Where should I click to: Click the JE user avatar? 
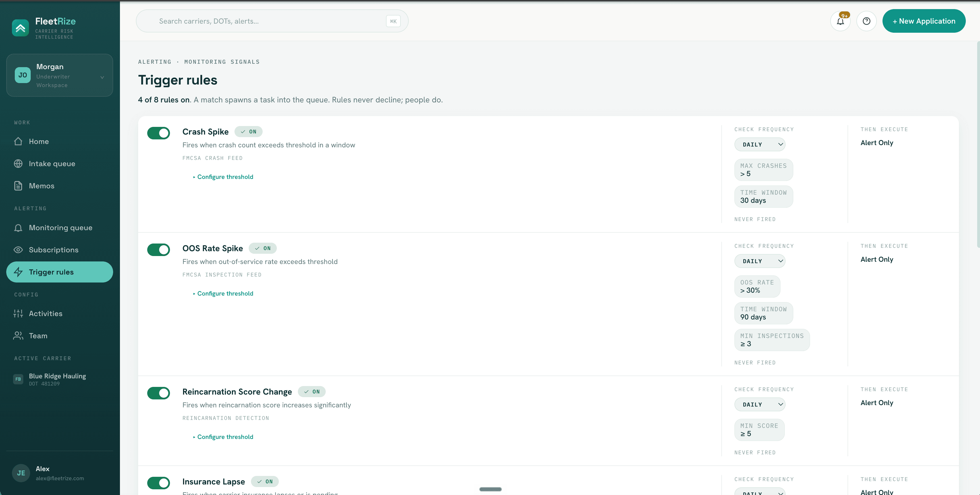[x=21, y=473]
